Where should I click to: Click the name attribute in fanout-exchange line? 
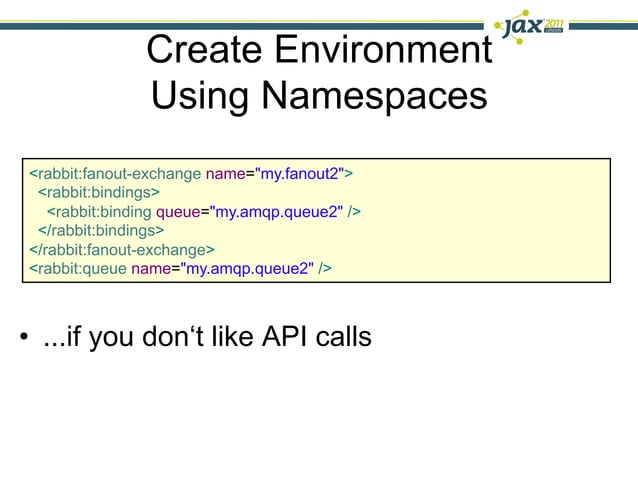226,174
